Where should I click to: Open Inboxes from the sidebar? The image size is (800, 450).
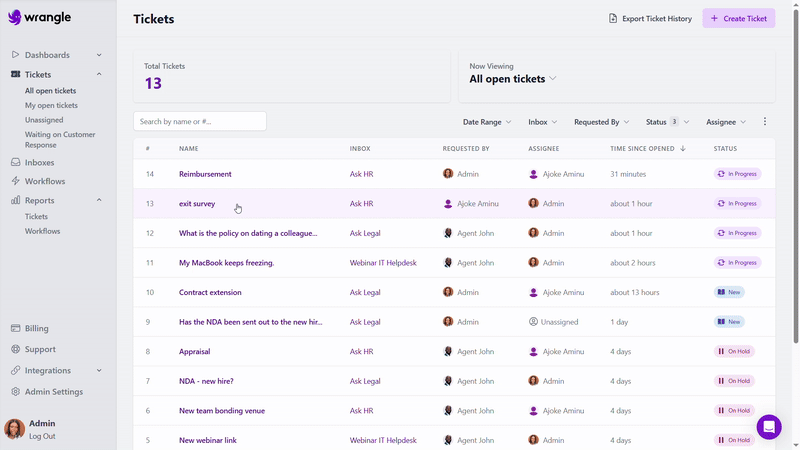(39, 162)
